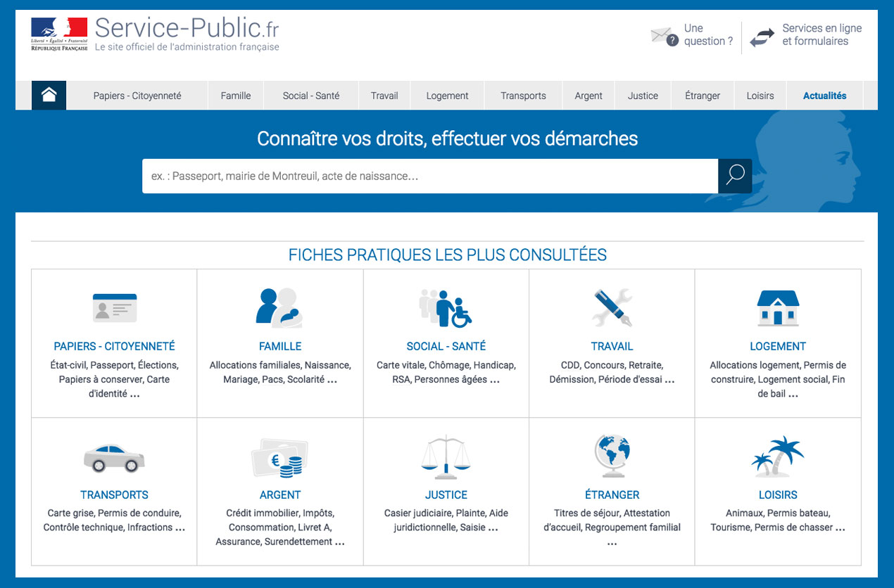Click the arrows icon for Services en ligne
894x588 pixels.
762,37
